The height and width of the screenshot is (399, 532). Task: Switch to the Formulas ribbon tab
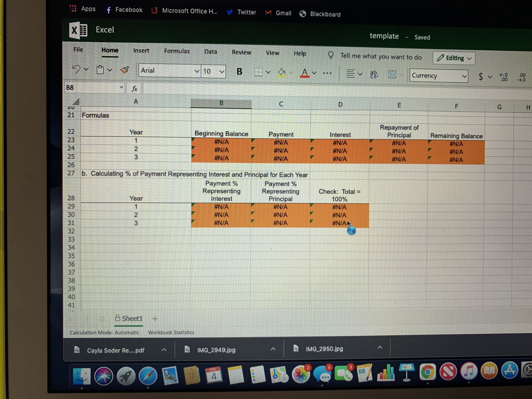click(177, 51)
